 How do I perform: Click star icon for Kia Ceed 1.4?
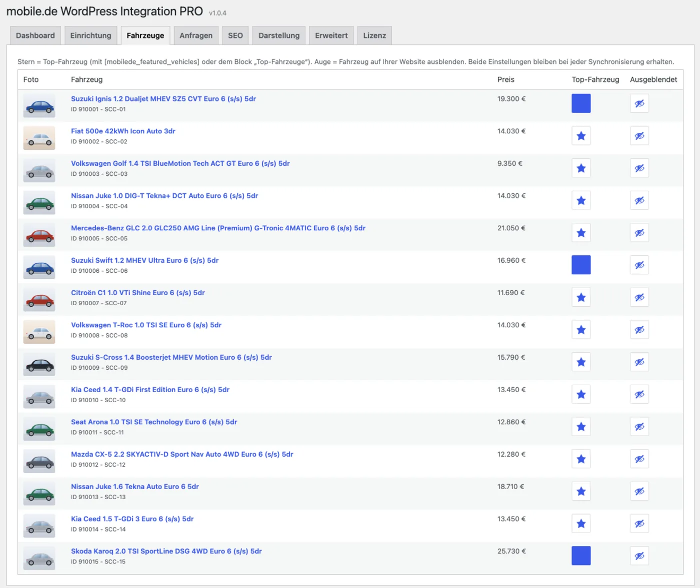(581, 394)
